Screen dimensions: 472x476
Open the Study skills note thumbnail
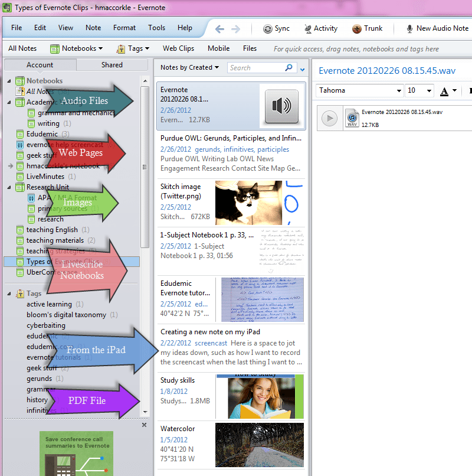coord(260,396)
